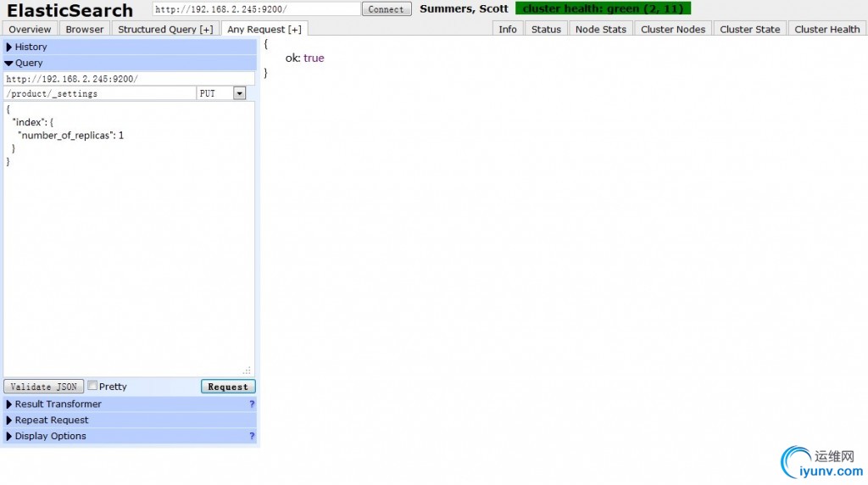Image resolution: width=868 pixels, height=485 pixels.
Task: Collapse the Query section
Action: point(130,63)
